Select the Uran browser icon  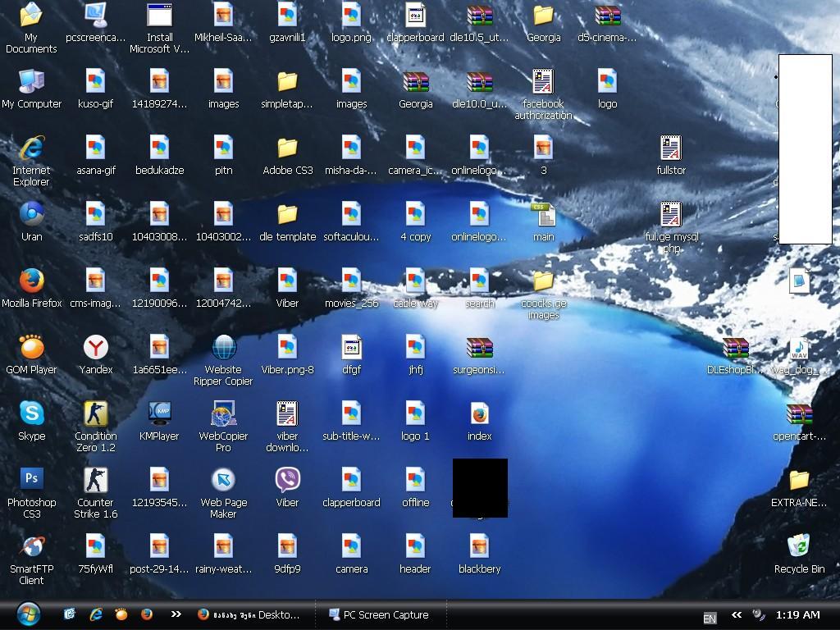[32, 215]
